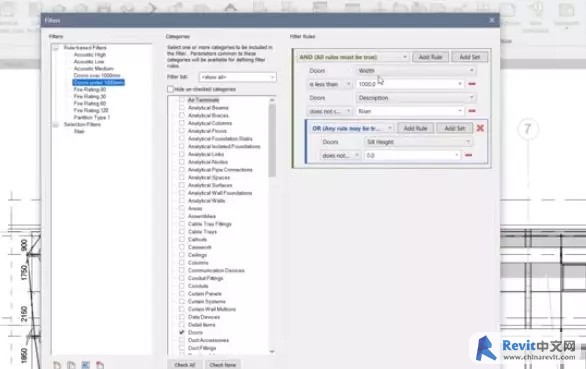
Task: Click the categories list vertical scrollbar thumb
Action: [x=272, y=140]
